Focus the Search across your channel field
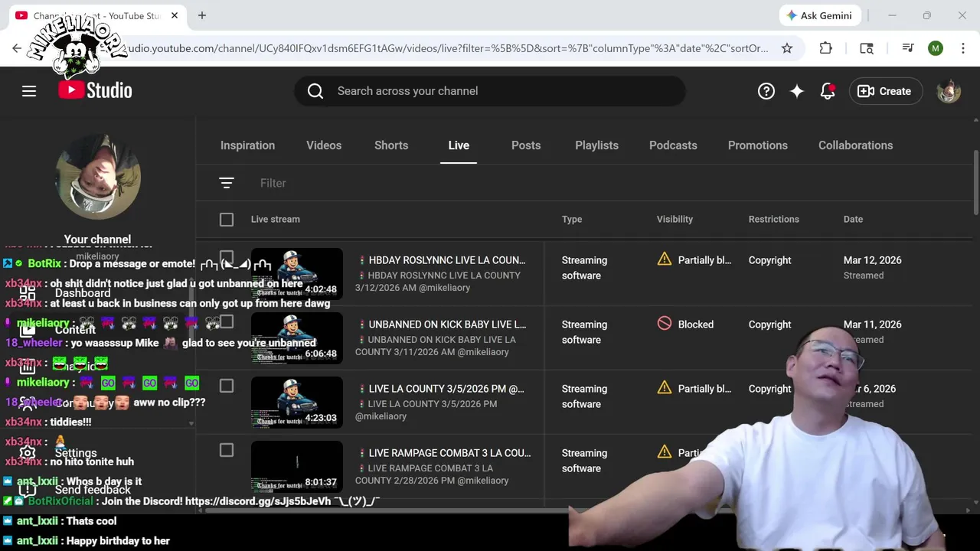This screenshot has height=551, width=980. [x=490, y=91]
